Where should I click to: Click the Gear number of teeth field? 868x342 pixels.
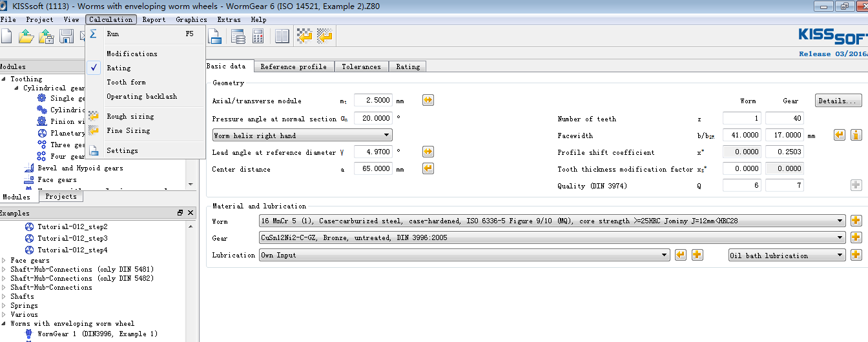(x=785, y=119)
